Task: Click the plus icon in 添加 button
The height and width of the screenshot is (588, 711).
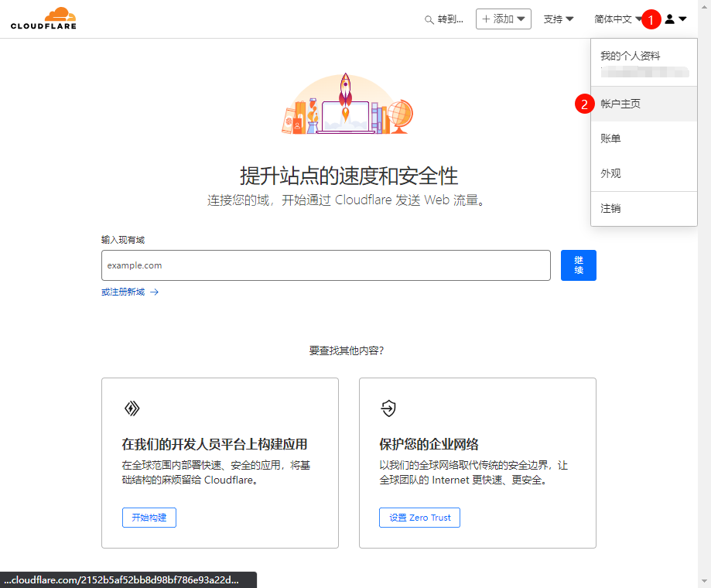Action: tap(486, 19)
